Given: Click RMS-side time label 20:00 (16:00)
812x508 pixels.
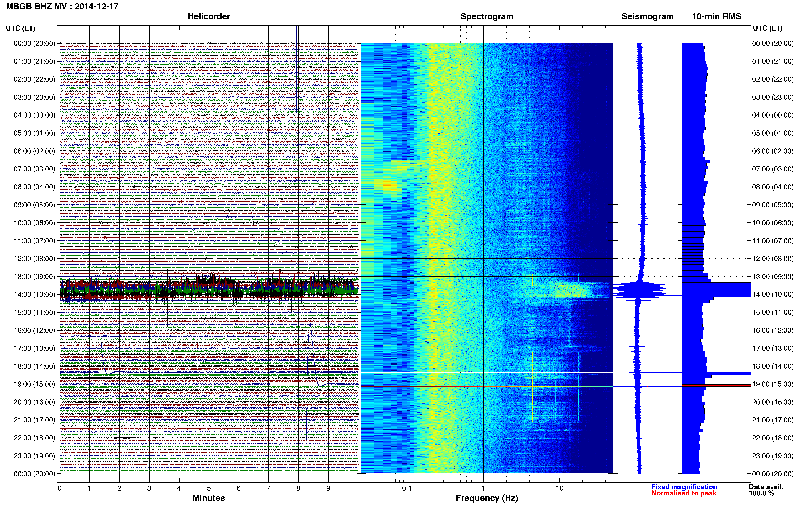Looking at the screenshot, I should 773,402.
